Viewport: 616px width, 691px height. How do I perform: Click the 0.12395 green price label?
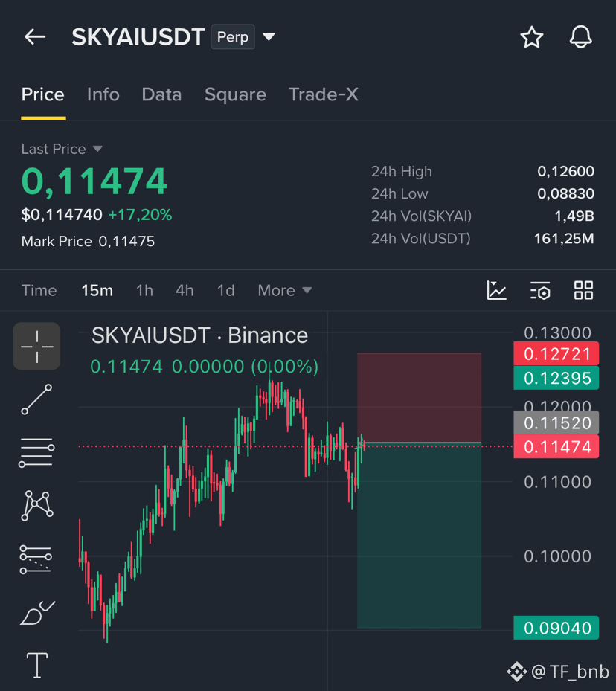pyautogui.click(x=556, y=378)
